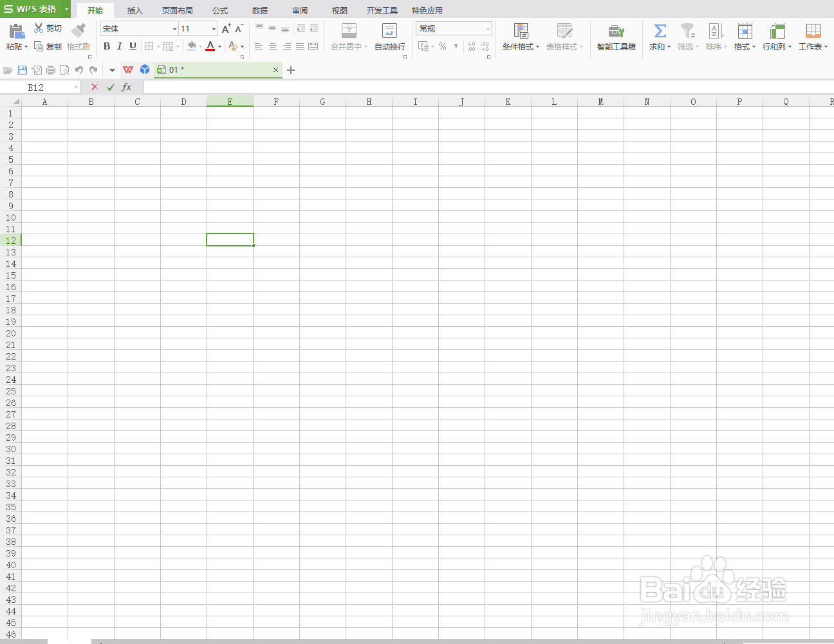Increase font size with A+ icon

pos(226,28)
